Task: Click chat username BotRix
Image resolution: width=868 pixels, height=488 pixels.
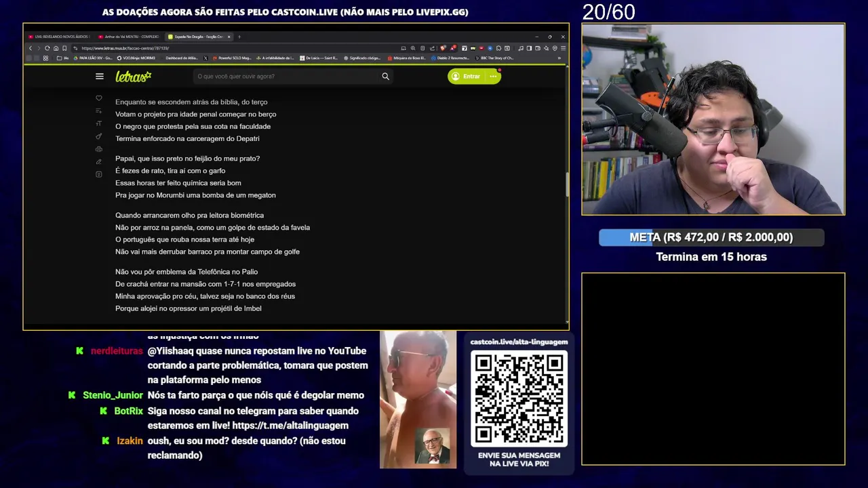Action: pyautogui.click(x=128, y=411)
